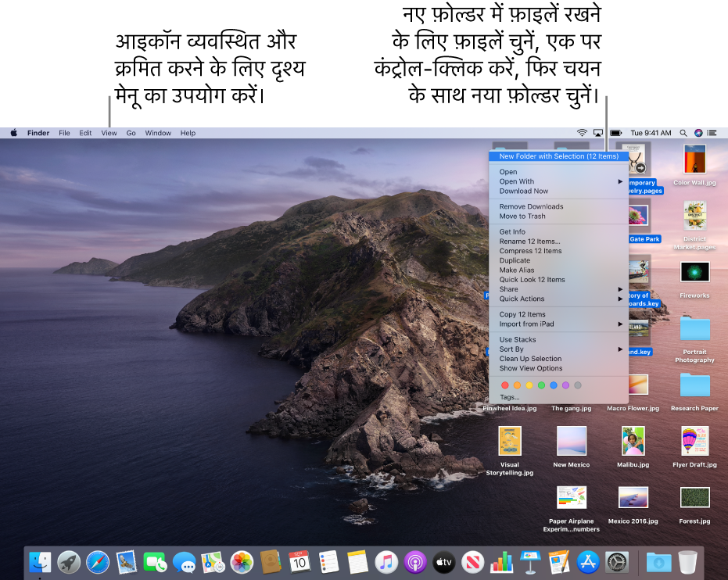This screenshot has width=728, height=580.
Task: Click the clock Tue 9:41 AM
Action: 651,133
